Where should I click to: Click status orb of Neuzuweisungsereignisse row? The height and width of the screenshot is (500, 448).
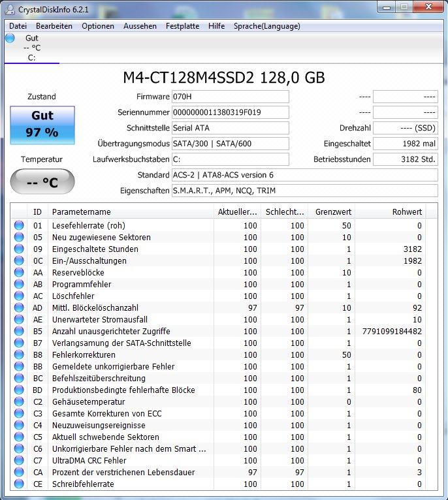point(19,425)
